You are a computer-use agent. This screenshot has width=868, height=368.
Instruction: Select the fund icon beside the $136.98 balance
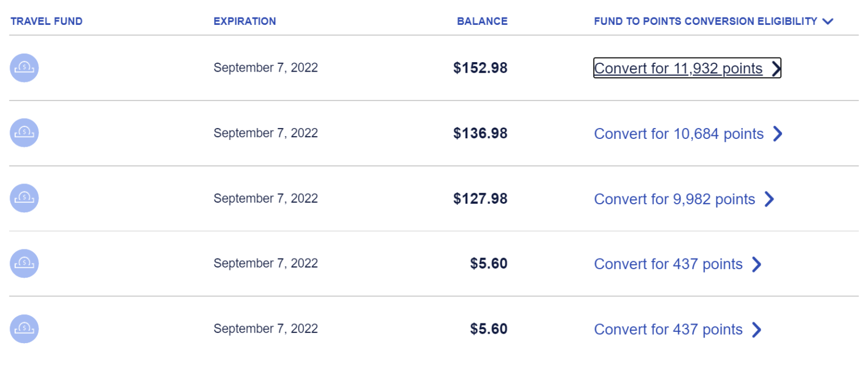pos(24,133)
